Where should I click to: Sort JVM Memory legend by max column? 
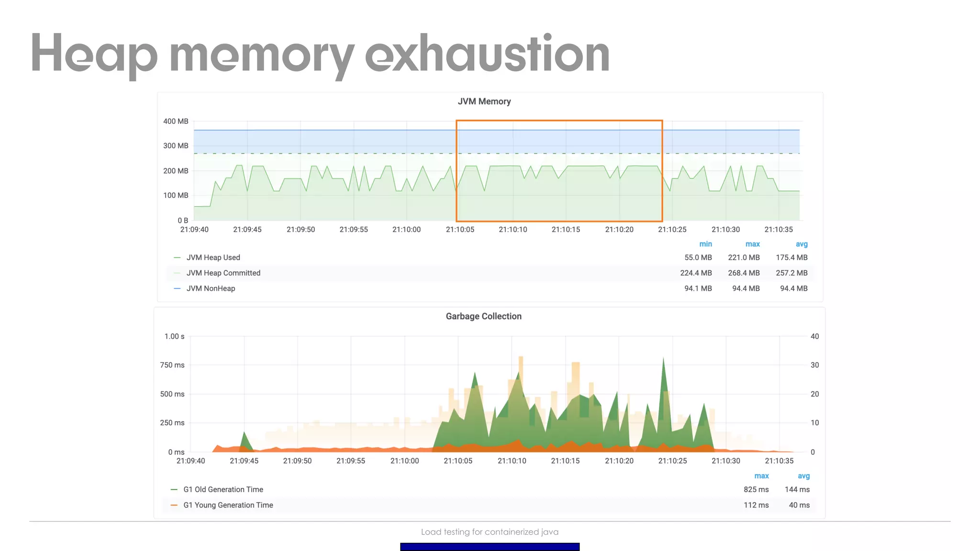point(752,244)
